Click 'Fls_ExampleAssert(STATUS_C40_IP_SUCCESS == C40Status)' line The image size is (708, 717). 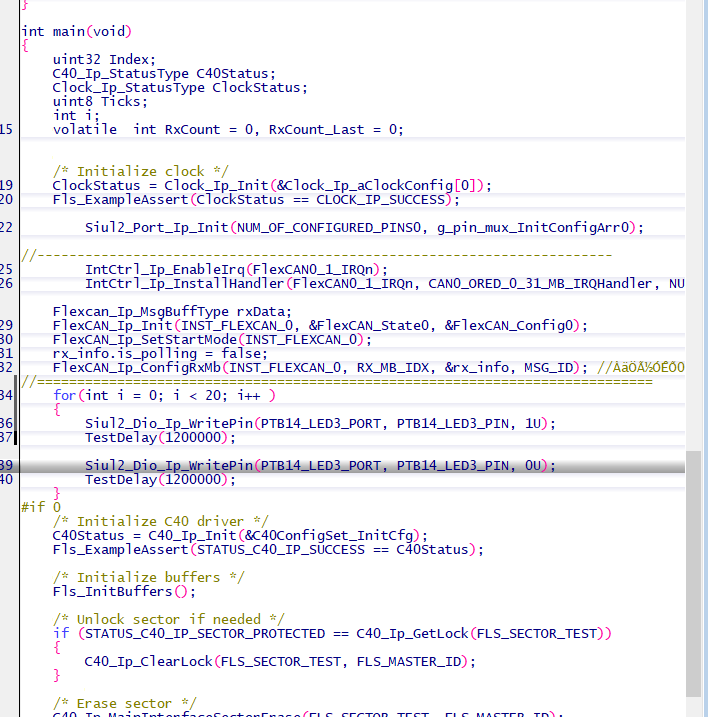[268, 549]
